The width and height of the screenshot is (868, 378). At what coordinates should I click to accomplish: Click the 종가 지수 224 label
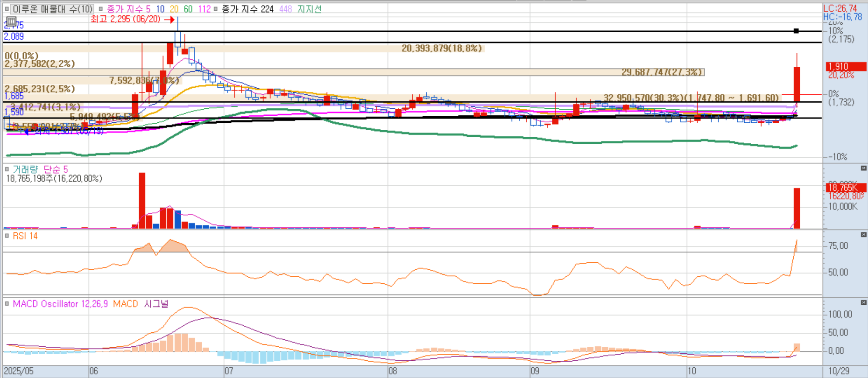pos(247,9)
